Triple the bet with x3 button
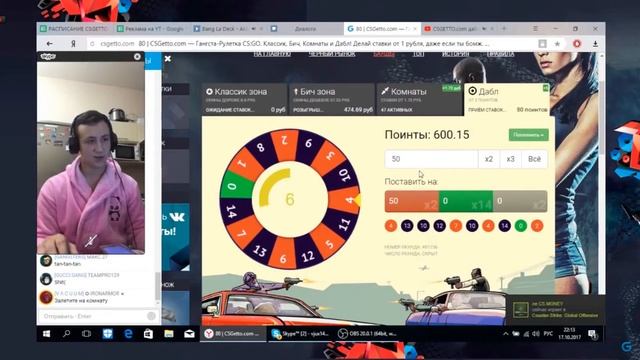Image resolution: width=640 pixels, height=360 pixels. (x=510, y=159)
